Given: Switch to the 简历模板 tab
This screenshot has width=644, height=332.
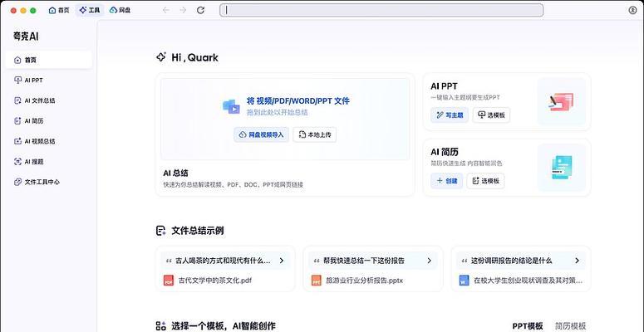Looking at the screenshot, I should click(x=571, y=326).
